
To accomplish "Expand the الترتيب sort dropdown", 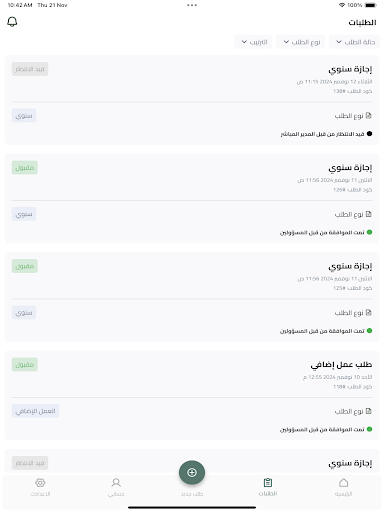I will click(253, 42).
